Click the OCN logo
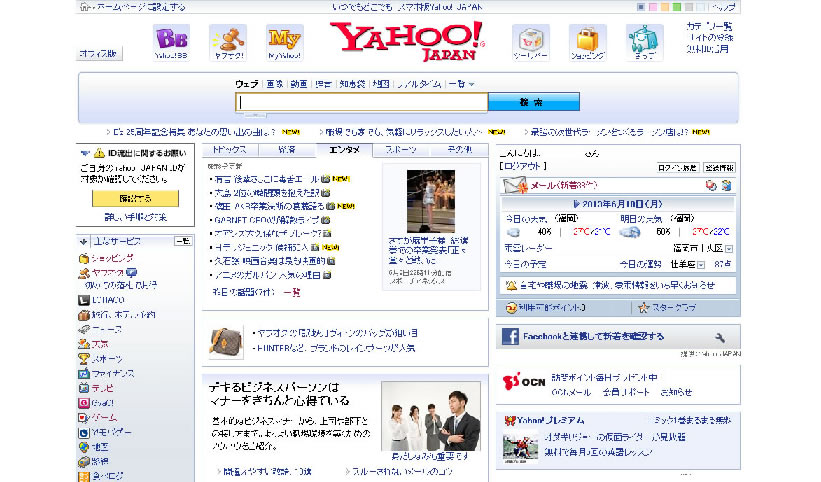The height and width of the screenshot is (482, 821). pyautogui.click(x=524, y=382)
